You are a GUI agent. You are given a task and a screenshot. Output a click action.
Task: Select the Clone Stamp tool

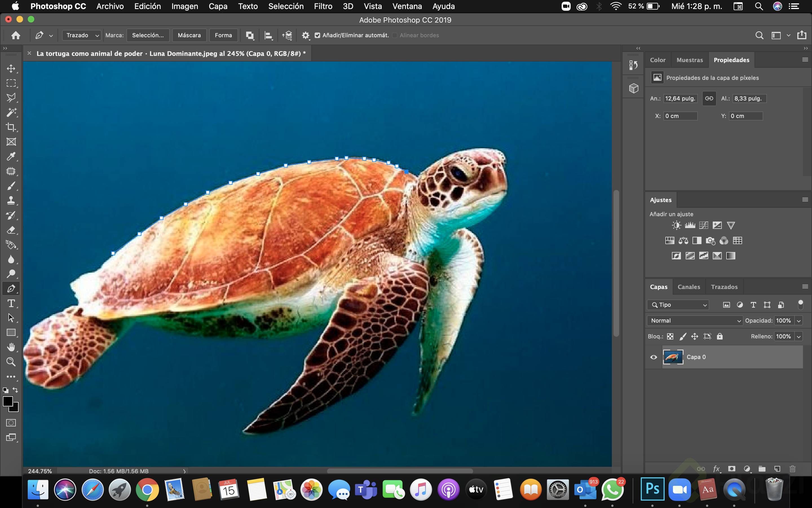(11, 201)
